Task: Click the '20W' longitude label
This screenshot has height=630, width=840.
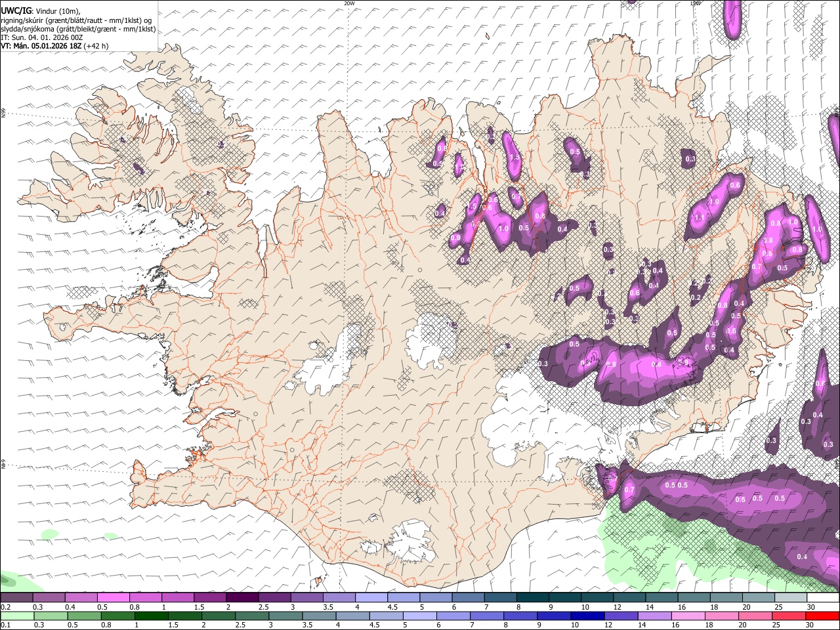Action: tap(349, 3)
